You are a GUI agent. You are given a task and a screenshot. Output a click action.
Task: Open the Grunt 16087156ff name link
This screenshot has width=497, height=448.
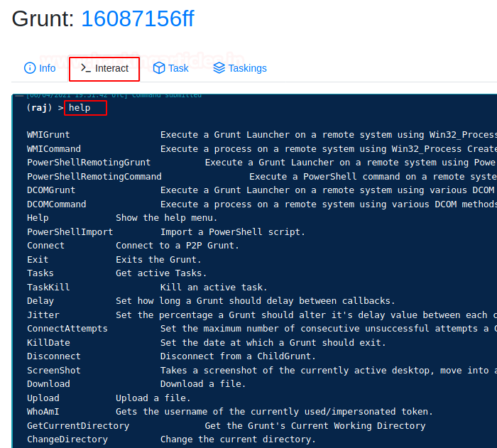click(138, 18)
